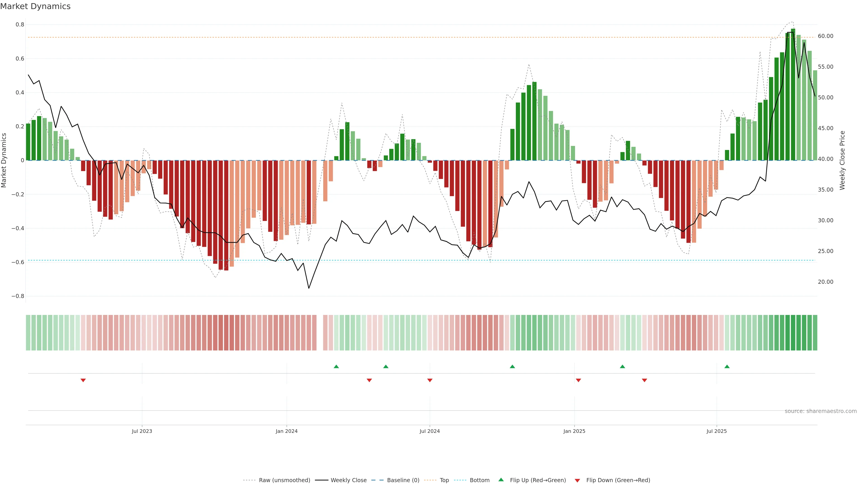
Task: Click red flip-down triangle just after Jan 2025
Action: click(x=578, y=380)
